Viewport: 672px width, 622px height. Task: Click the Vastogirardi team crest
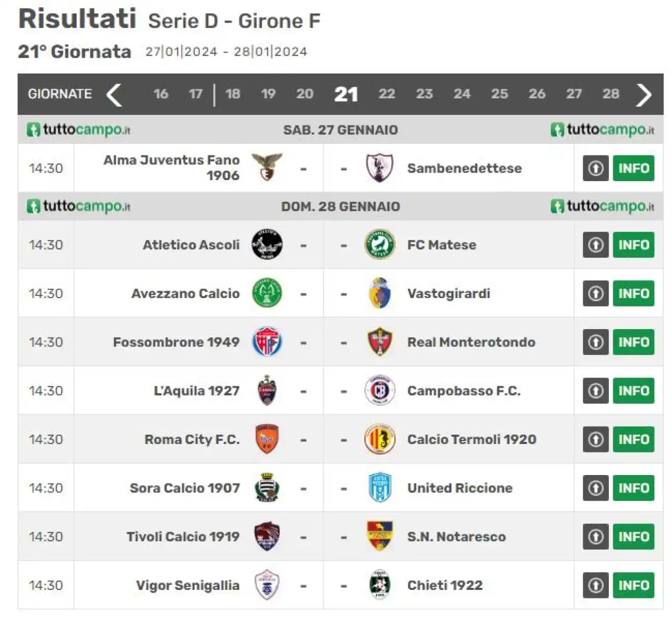coord(379,293)
